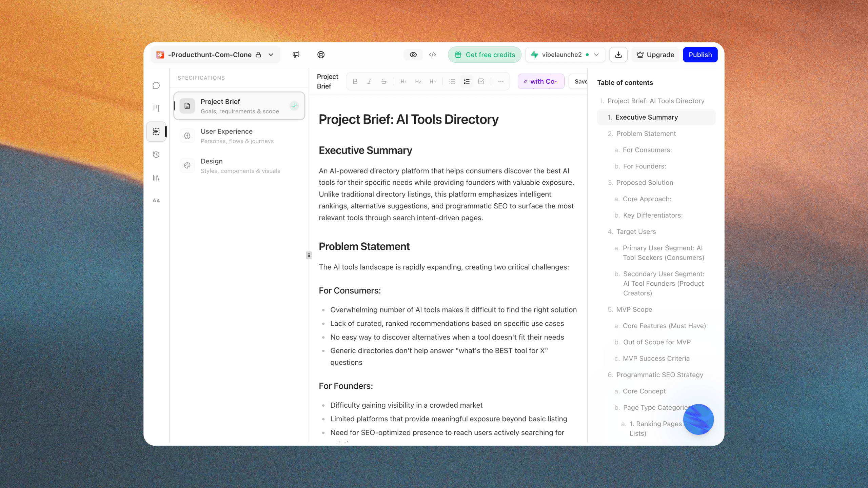
Task: Toggle the checklist formatting button
Action: (481, 81)
